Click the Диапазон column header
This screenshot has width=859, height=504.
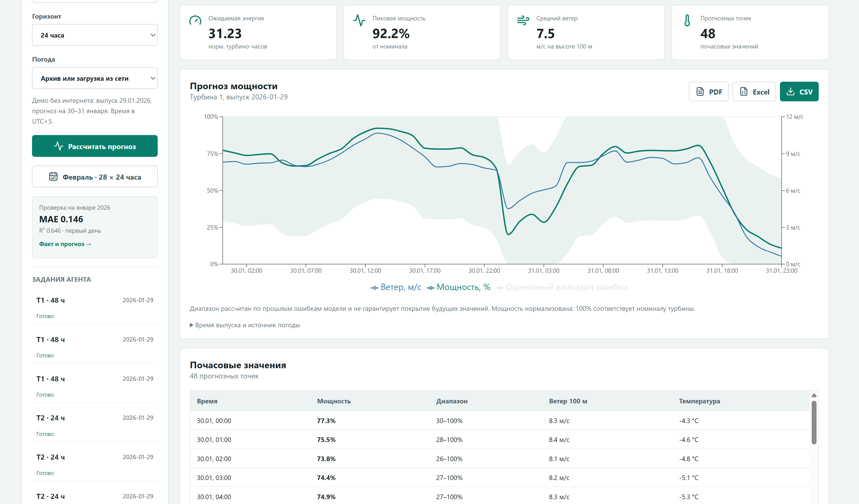[452, 401]
